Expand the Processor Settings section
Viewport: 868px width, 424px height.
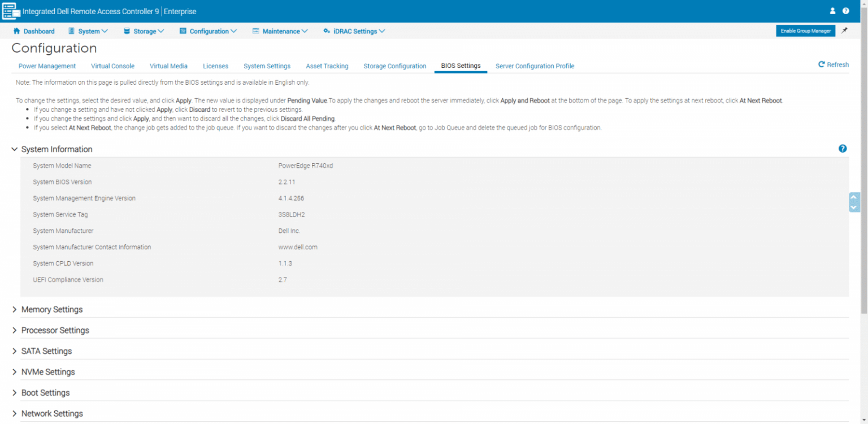pyautogui.click(x=15, y=330)
